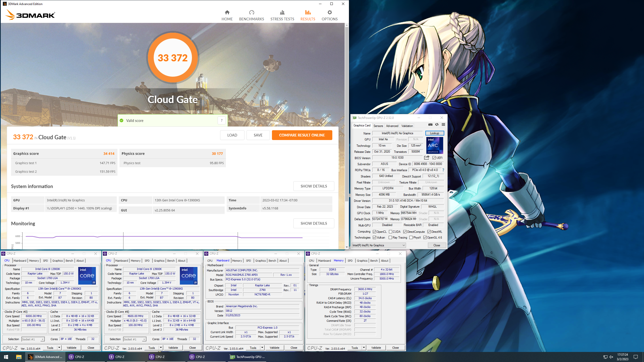Viewport: 644px width, 362px height.
Task: Take a GPU-Z screenshot with the camera icon
Action: 430,124
